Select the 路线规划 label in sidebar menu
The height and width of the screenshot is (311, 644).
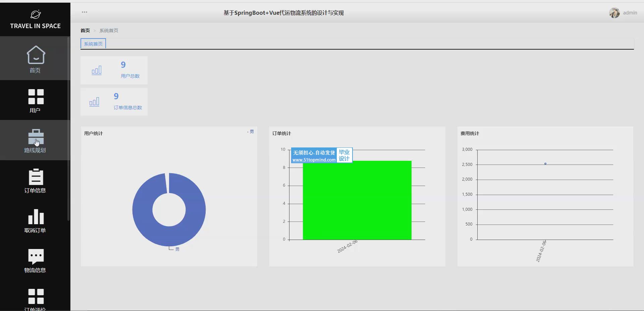click(x=35, y=150)
